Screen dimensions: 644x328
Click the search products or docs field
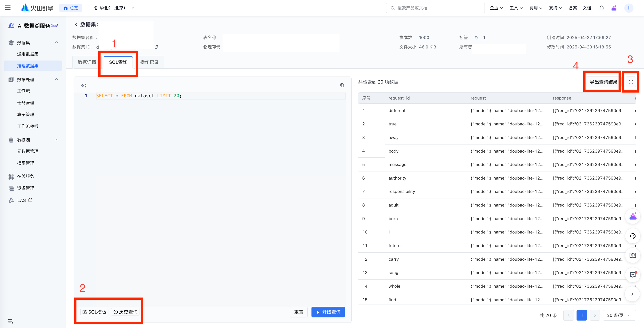(x=435, y=8)
